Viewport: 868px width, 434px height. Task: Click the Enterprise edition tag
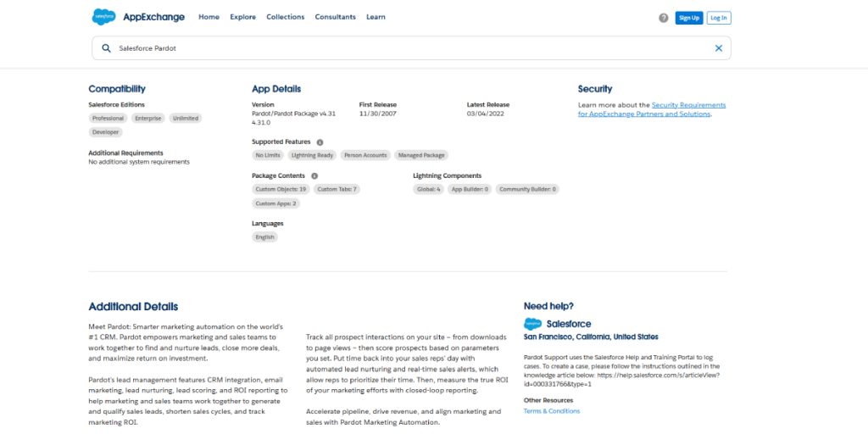tap(148, 119)
